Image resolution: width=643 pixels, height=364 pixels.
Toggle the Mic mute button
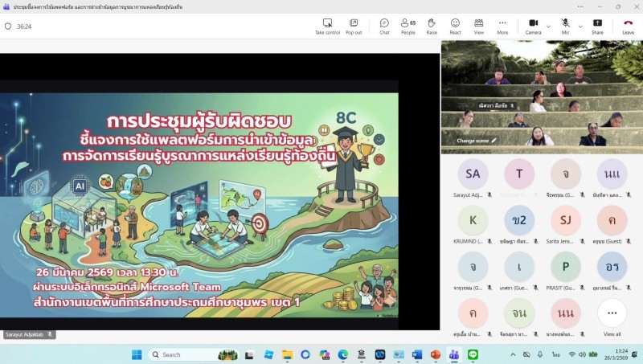tap(565, 25)
